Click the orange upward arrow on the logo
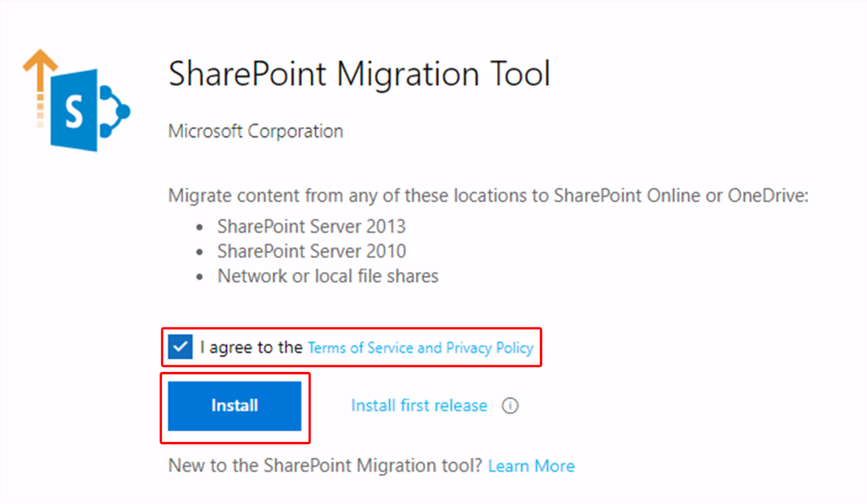This screenshot has height=504, width=867. (40, 88)
